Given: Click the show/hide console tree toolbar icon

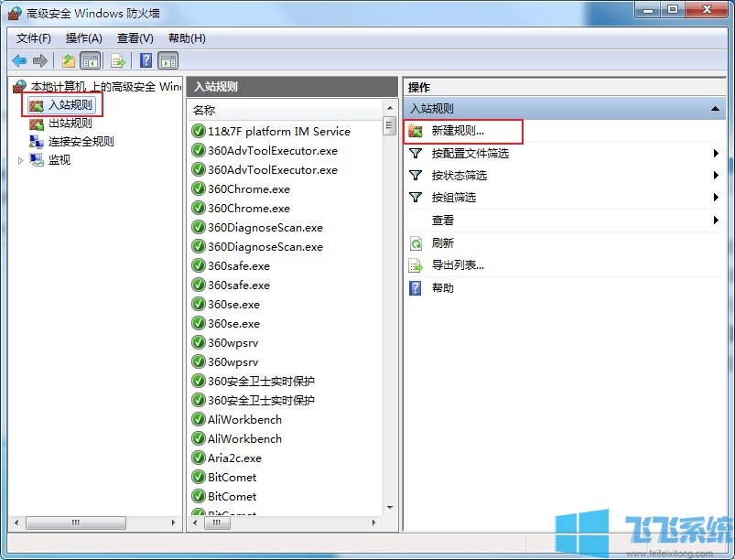Looking at the screenshot, I should pyautogui.click(x=90, y=60).
